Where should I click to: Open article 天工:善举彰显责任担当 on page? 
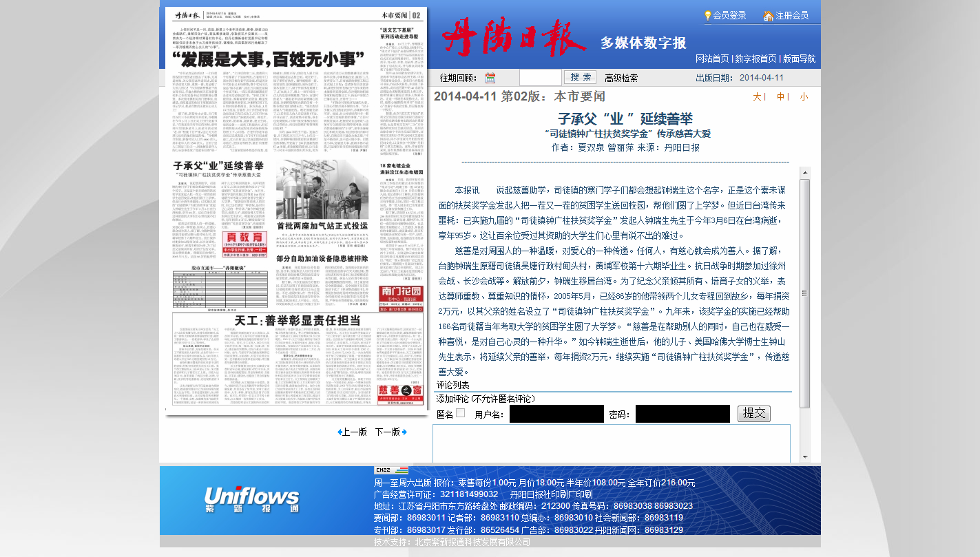click(x=298, y=320)
